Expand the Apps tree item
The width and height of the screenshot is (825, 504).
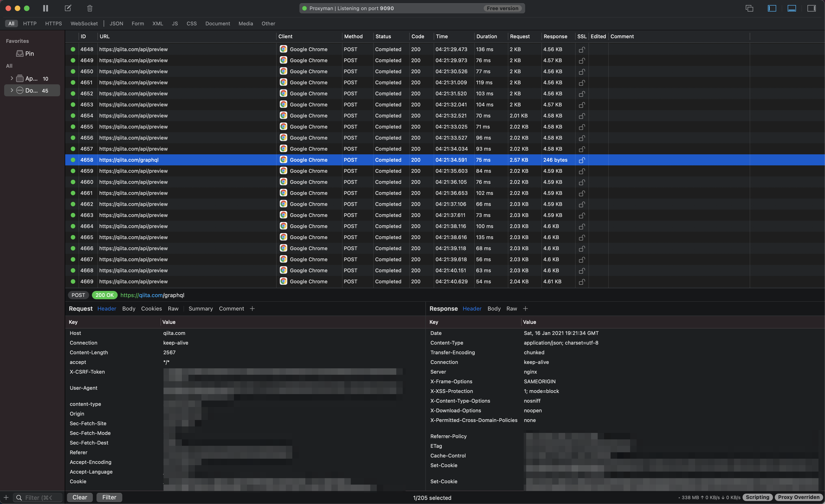tap(12, 78)
